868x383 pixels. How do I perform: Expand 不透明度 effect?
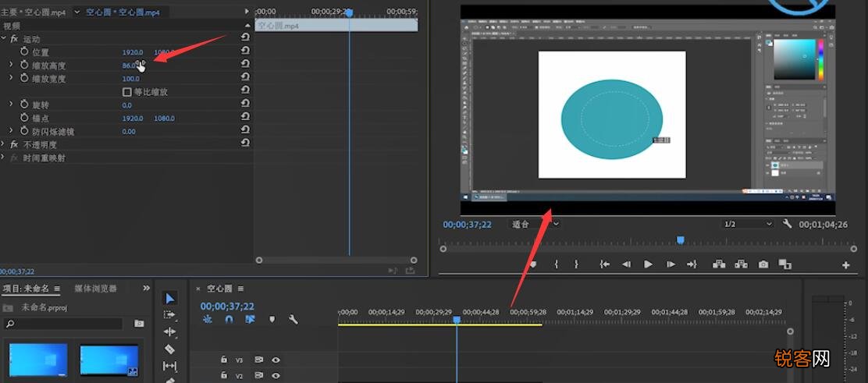tap(3, 144)
